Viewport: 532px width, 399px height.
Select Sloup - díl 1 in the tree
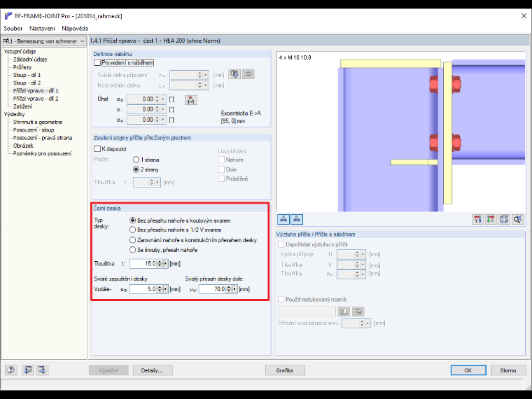tap(27, 75)
